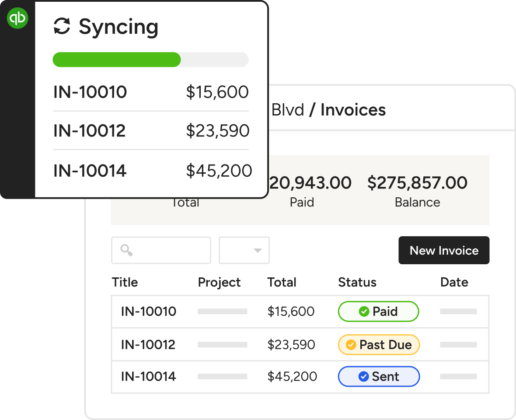Click the blue checkmark in Sent badge
This screenshot has width=516, height=420.
point(363,377)
